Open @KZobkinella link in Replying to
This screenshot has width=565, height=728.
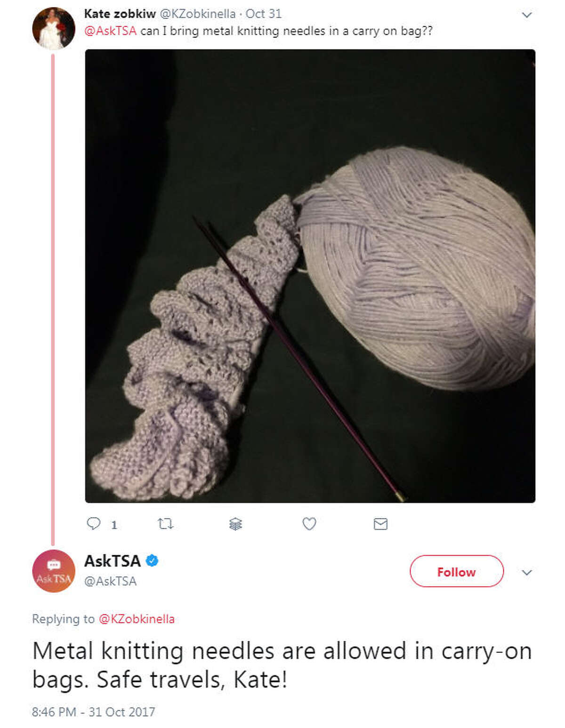coord(137,619)
